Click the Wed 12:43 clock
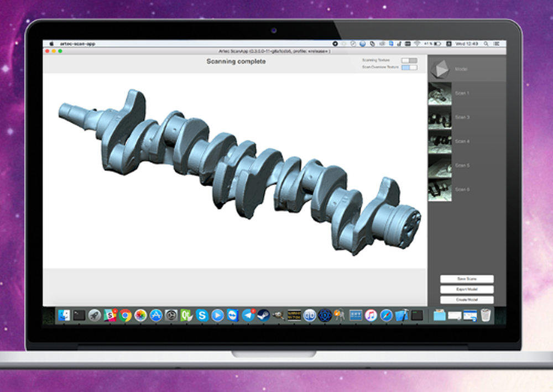This screenshot has height=392, width=553. point(466,44)
